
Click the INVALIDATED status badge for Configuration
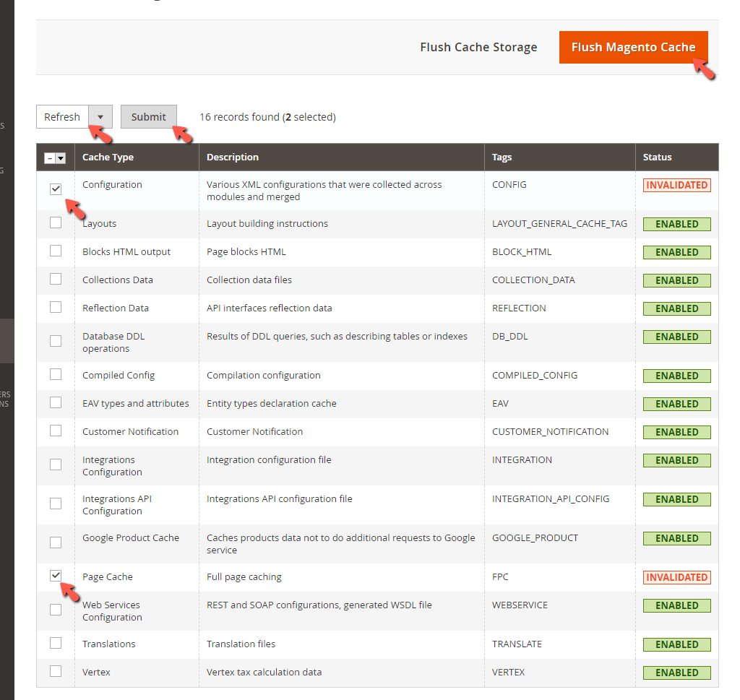676,185
